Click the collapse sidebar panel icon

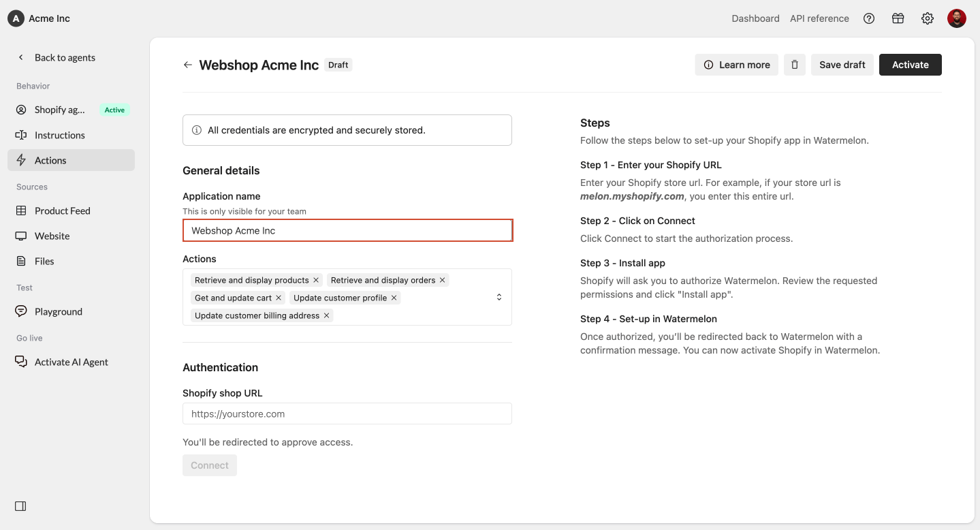20,506
